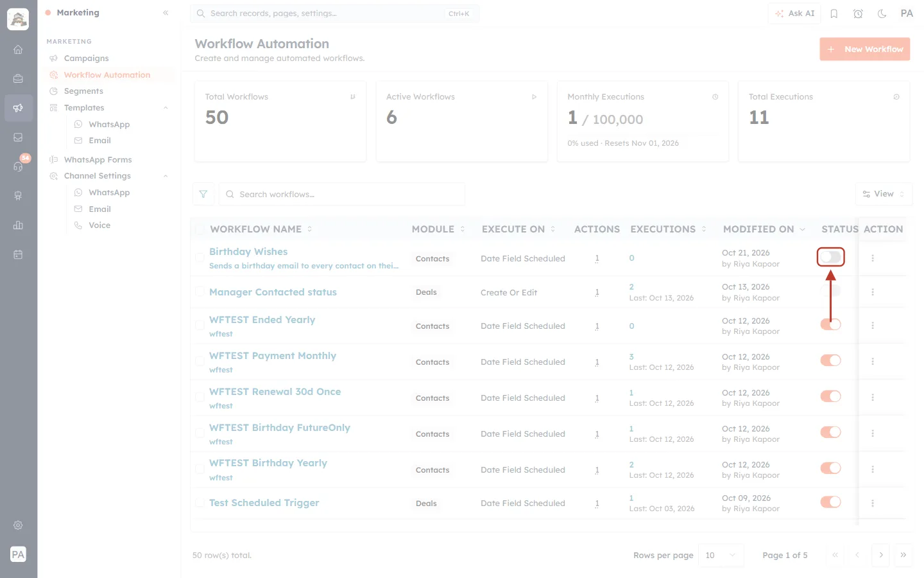Open Ask AI assistant button
924x578 pixels.
point(794,13)
